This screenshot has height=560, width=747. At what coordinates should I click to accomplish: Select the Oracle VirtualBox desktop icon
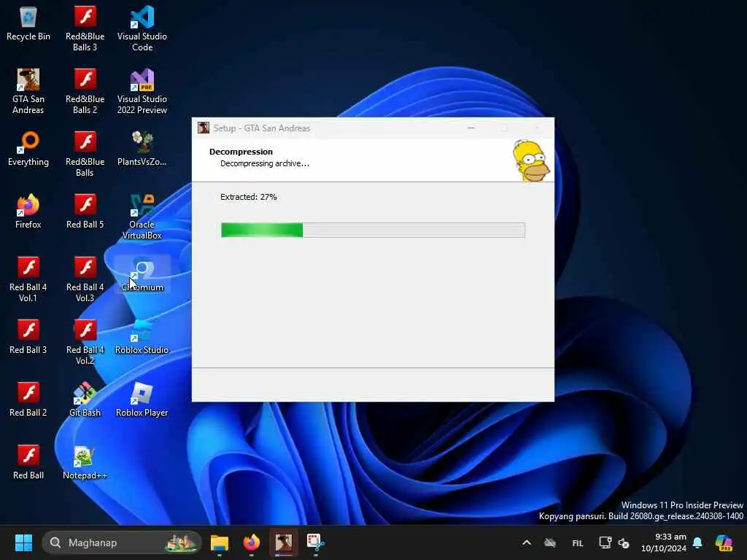(x=142, y=217)
